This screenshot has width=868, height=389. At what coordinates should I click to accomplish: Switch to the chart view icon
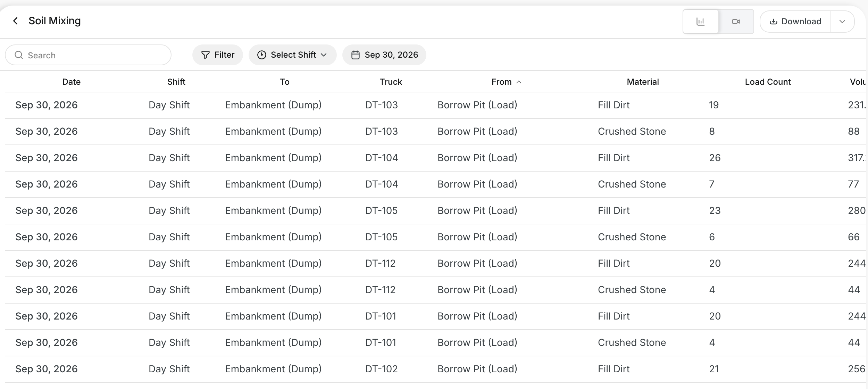pyautogui.click(x=701, y=22)
